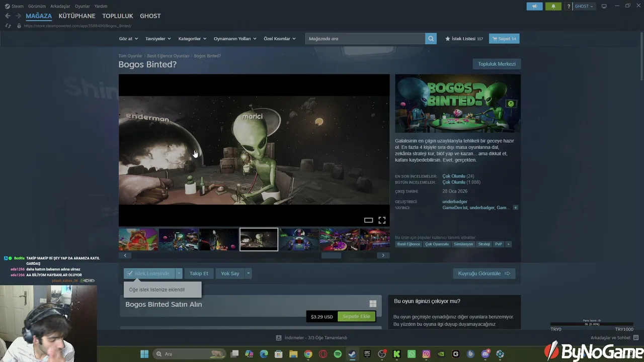Switch media viewer to theater mode
This screenshot has width=644, height=362.
[x=368, y=220]
